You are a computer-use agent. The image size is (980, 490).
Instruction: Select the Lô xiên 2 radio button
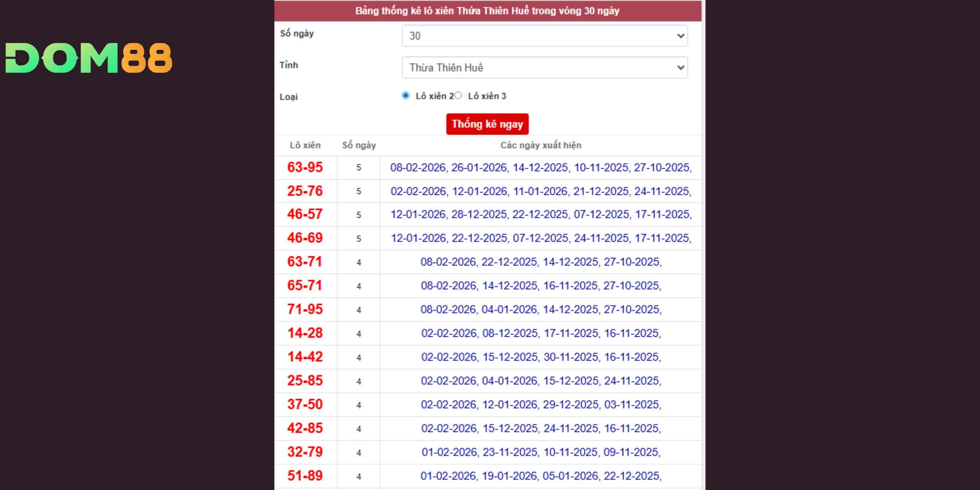(x=406, y=96)
